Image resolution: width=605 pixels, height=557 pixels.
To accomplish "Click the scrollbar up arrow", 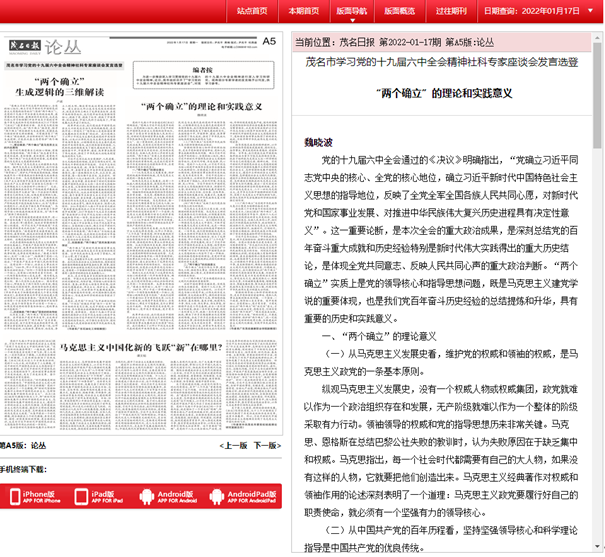I will 597,38.
